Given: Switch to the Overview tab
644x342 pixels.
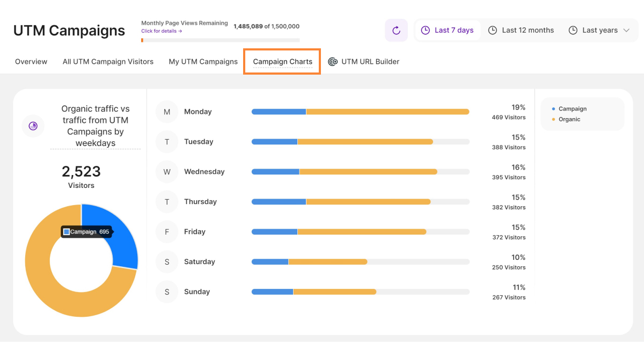Looking at the screenshot, I should click(31, 62).
